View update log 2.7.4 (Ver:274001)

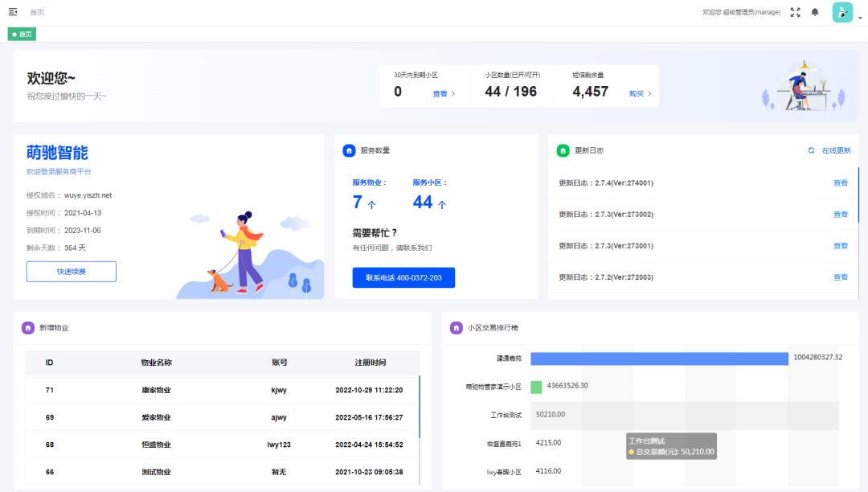pyautogui.click(x=841, y=183)
